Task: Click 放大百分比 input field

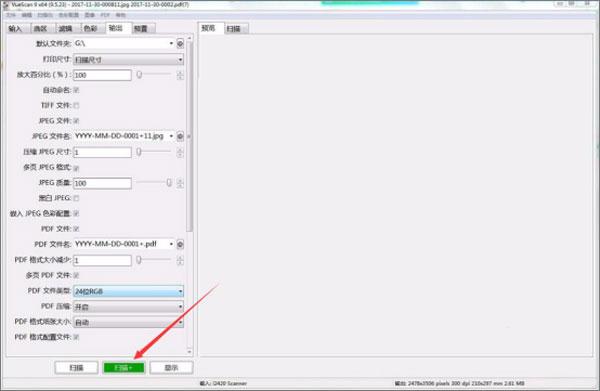Action: pos(102,75)
